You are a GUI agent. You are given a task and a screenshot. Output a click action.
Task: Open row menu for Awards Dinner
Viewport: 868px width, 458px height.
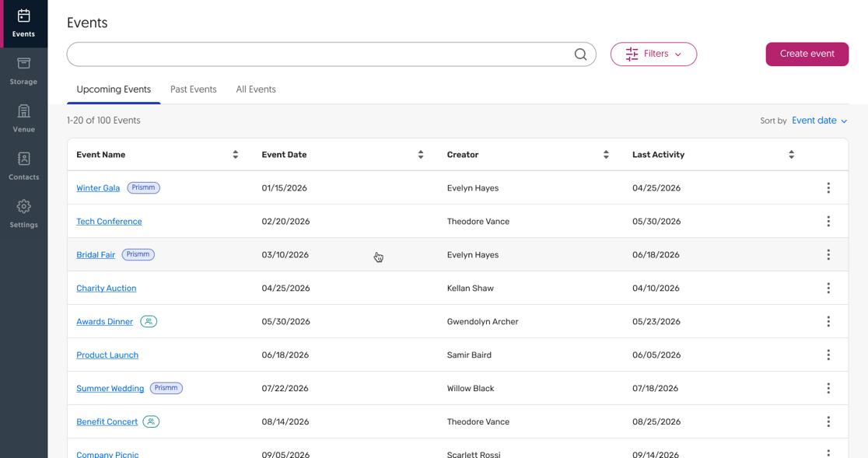click(828, 321)
